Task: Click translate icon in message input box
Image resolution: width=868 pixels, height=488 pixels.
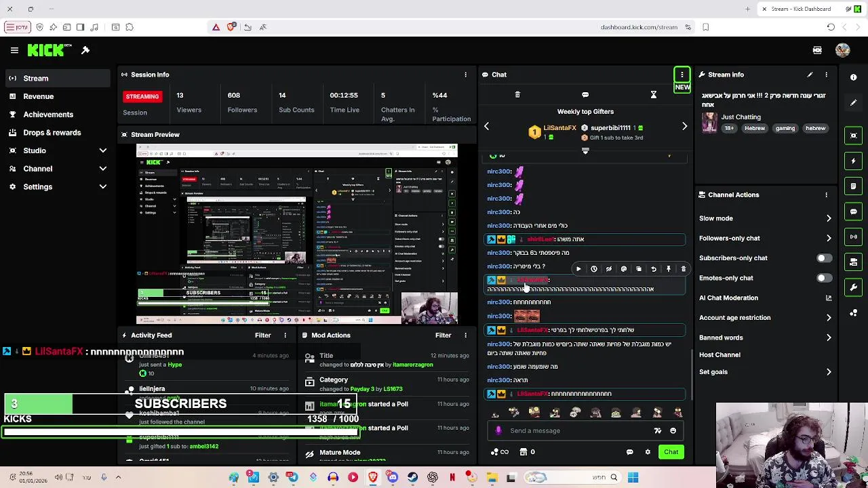Action: click(657, 430)
